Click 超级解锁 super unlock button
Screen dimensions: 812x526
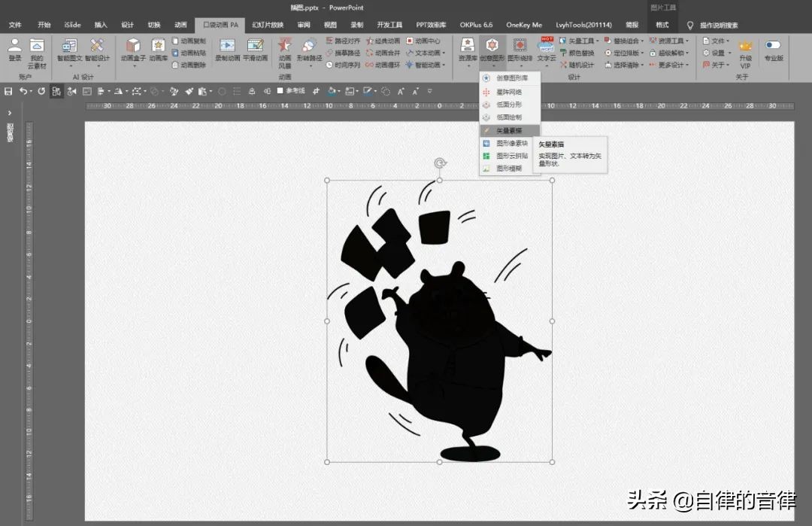(x=669, y=53)
